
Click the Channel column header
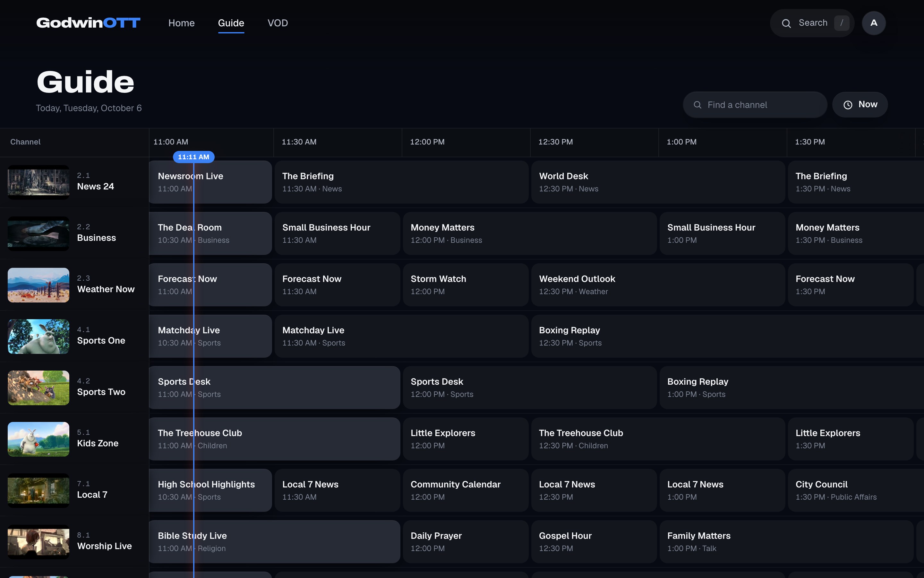click(x=25, y=142)
